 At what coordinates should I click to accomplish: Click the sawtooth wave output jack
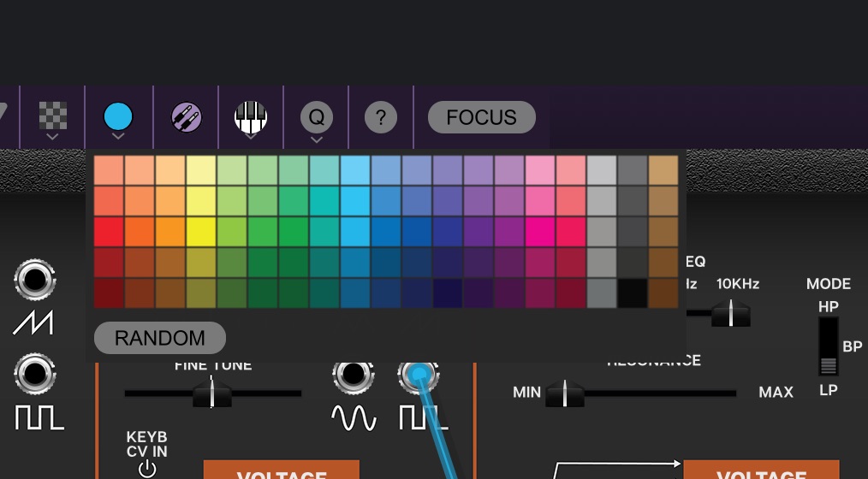coord(35,280)
